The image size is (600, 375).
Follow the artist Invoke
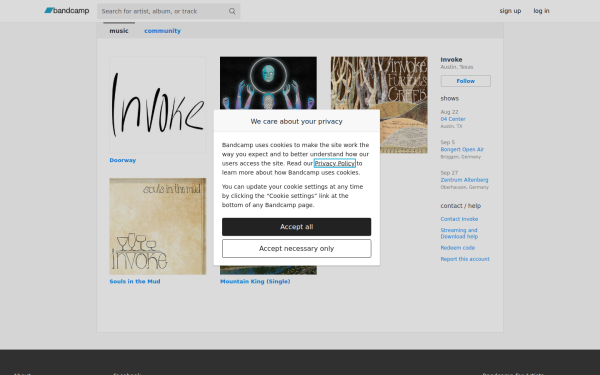(x=465, y=81)
